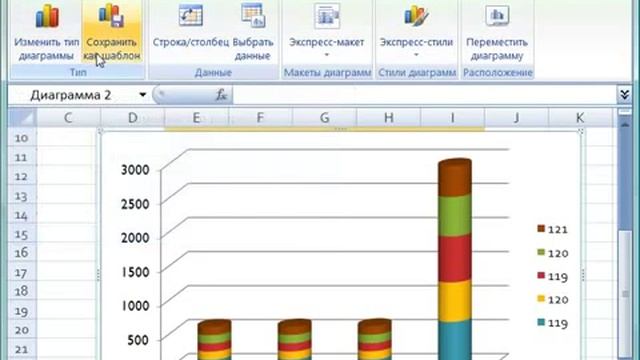Viewport: 640px width, 360px height.
Task: Click the Select All corner button
Action: pyautogui.click(x=22, y=118)
